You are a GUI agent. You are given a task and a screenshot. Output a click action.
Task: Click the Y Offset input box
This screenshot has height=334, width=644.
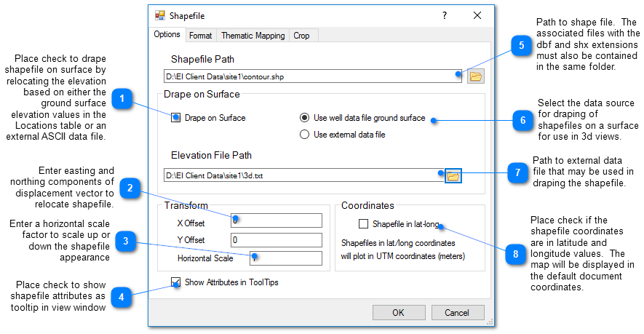pyautogui.click(x=277, y=240)
